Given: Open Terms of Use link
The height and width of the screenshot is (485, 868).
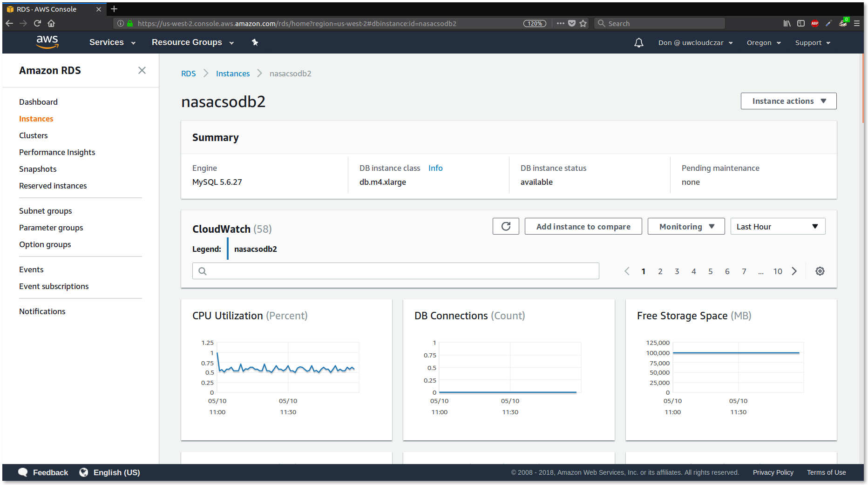Looking at the screenshot, I should (x=826, y=472).
